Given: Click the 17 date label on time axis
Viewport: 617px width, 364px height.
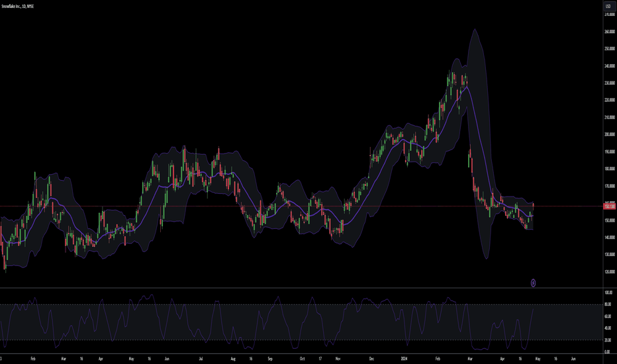Looking at the screenshot, I should click(x=320, y=359).
